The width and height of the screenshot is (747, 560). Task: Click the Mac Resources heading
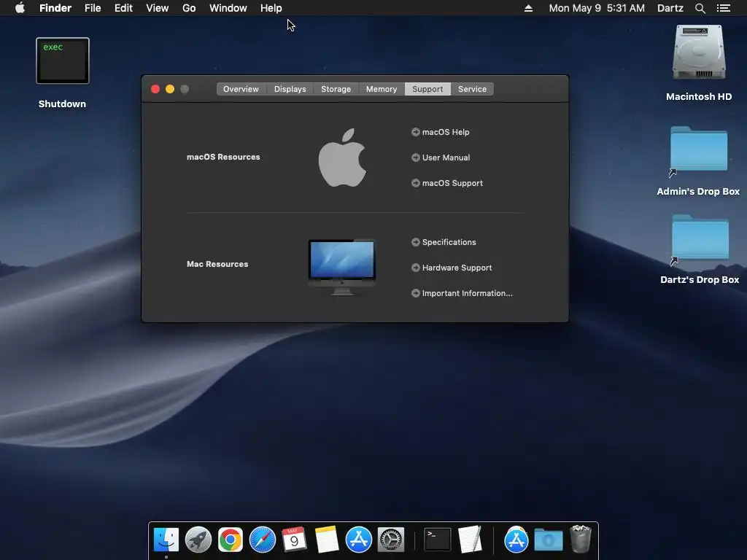217,264
